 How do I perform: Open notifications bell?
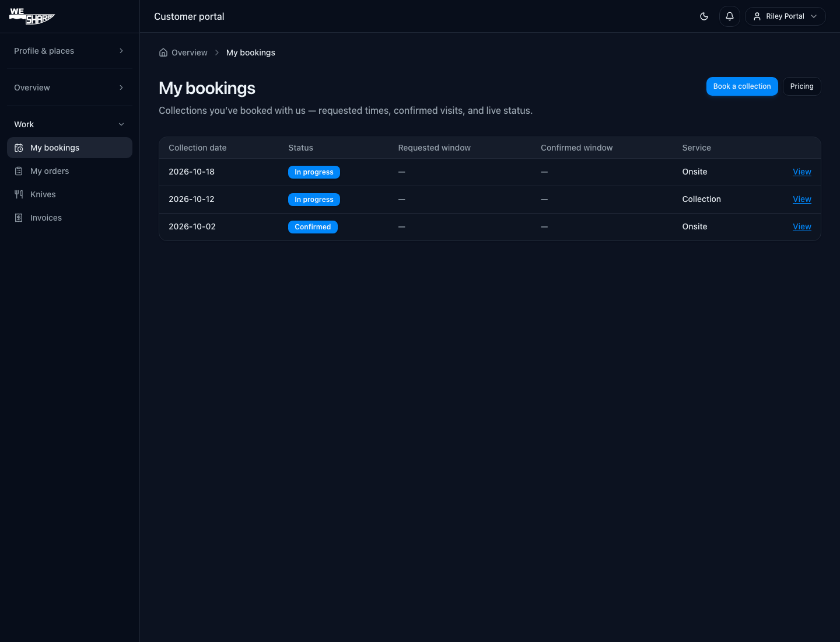coord(730,16)
